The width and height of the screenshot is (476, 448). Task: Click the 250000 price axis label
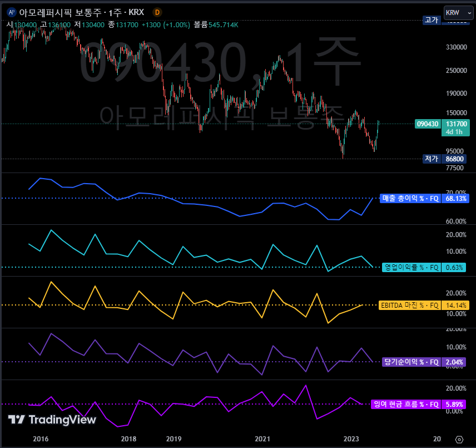[x=457, y=71]
